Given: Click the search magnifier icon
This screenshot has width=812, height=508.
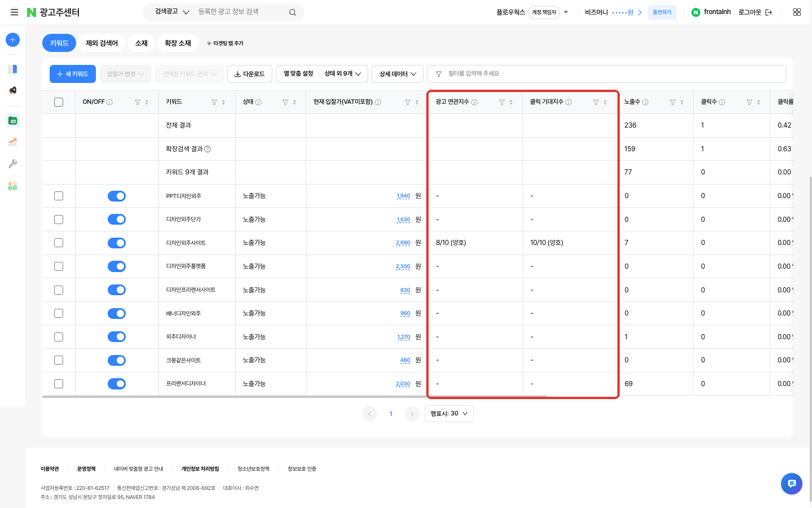Looking at the screenshot, I should (x=293, y=12).
